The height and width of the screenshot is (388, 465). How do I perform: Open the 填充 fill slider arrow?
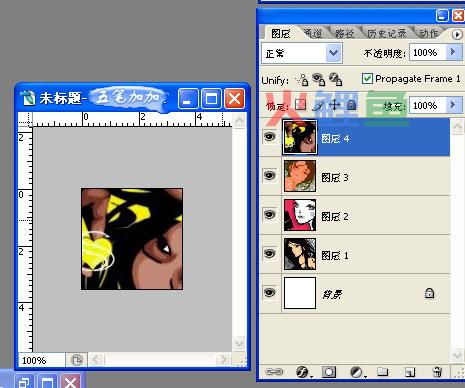(454, 105)
